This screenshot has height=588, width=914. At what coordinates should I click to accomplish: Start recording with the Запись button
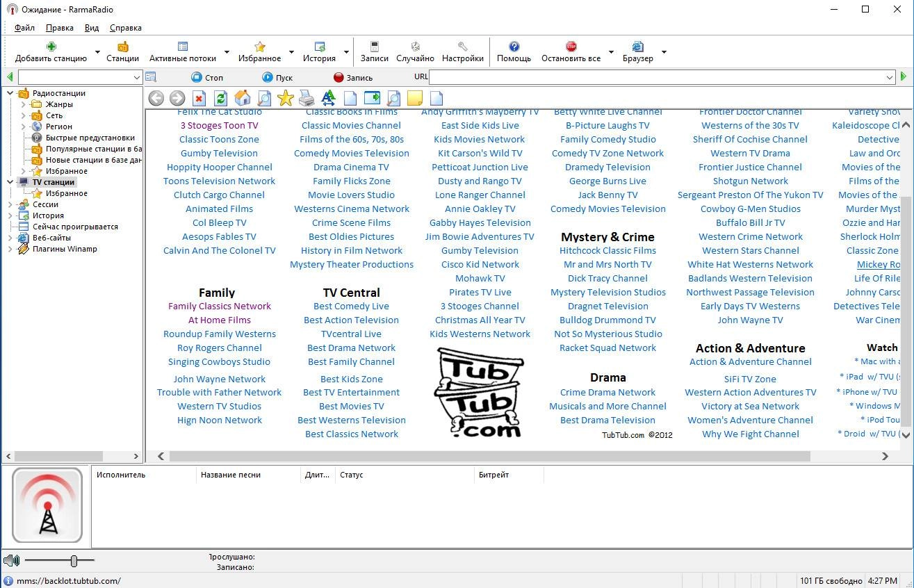coord(353,78)
